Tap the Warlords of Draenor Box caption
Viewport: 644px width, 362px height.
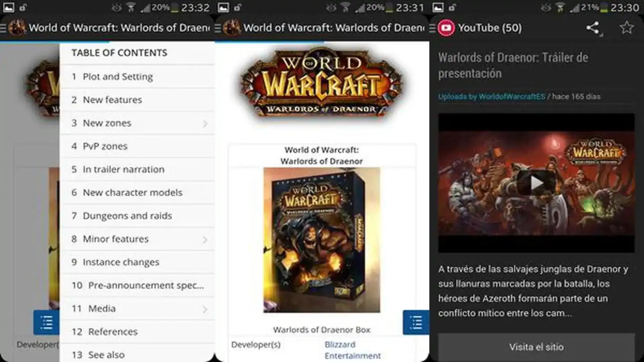(322, 330)
